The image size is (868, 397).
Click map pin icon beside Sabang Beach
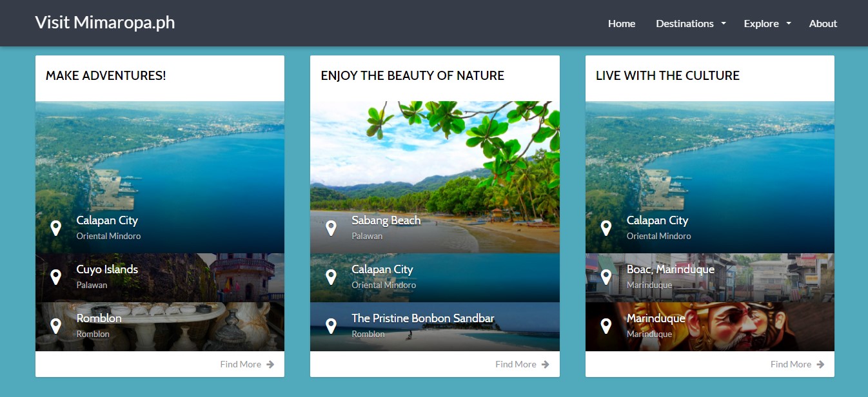[x=331, y=228]
